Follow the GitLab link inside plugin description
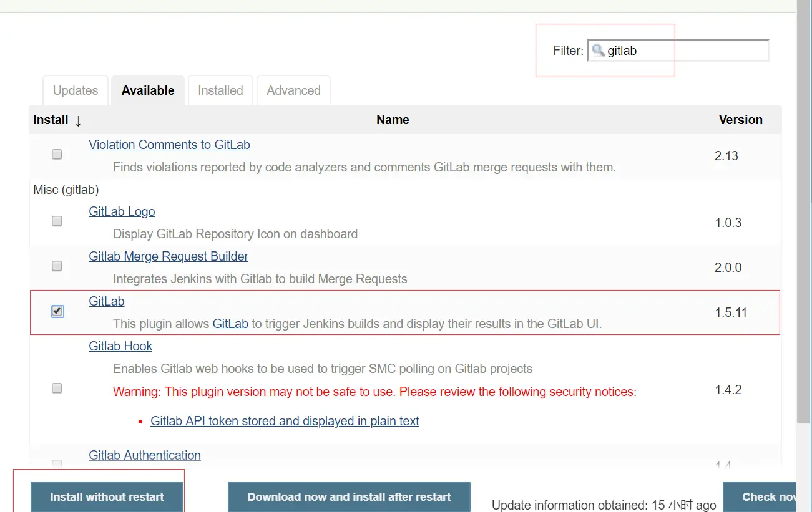 230,324
